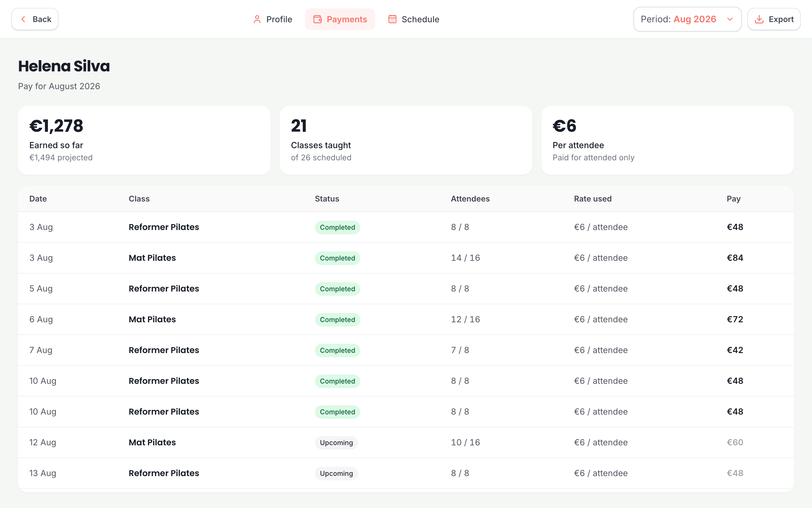This screenshot has height=508, width=812.
Task: Click the €84 pay amount
Action: [735, 258]
